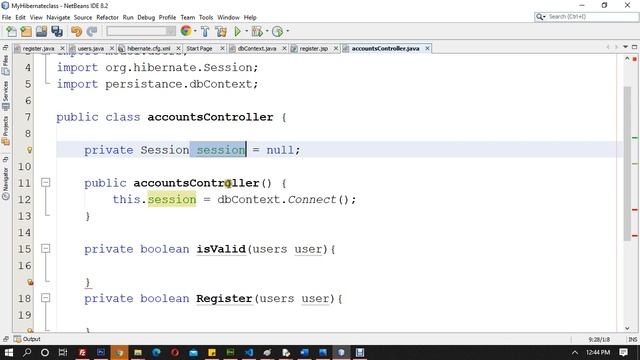Open the Run Project dropdown arrow
Screen dimensions: 640x360
coord(247,31)
